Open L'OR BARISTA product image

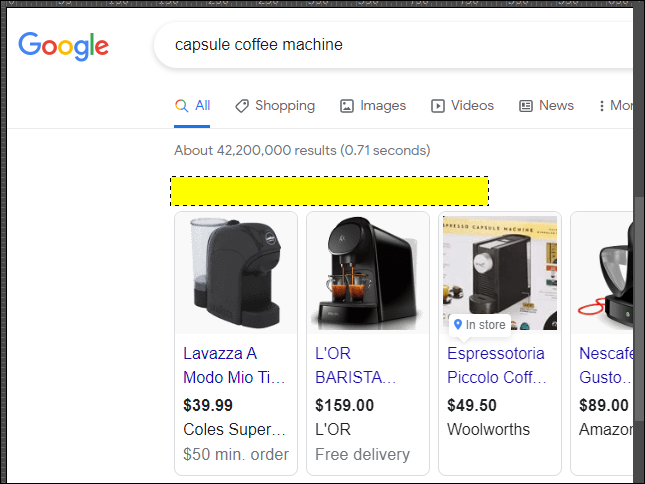[368, 273]
